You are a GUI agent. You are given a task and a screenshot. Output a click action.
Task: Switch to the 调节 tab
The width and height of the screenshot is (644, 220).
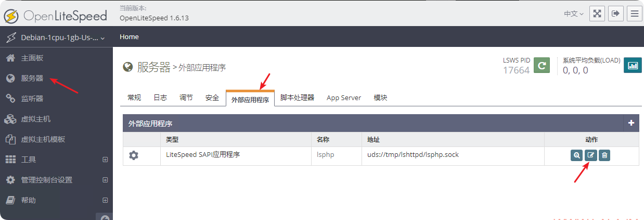[186, 97]
